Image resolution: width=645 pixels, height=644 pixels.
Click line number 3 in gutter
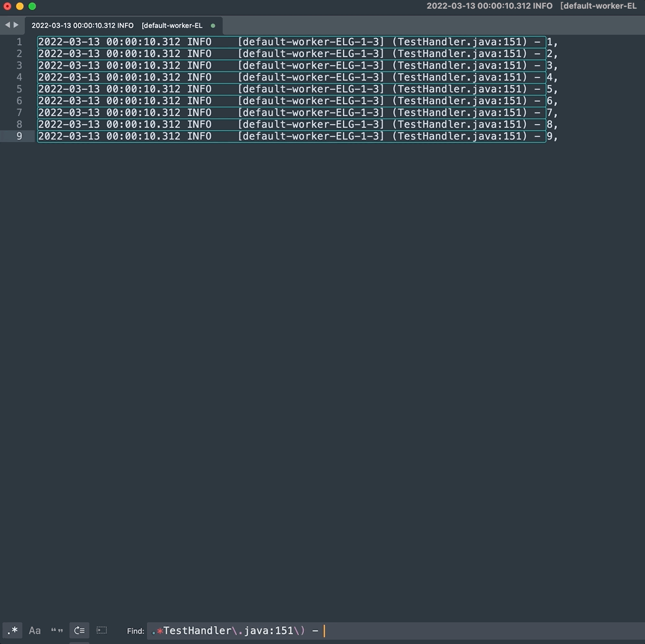pyautogui.click(x=19, y=65)
